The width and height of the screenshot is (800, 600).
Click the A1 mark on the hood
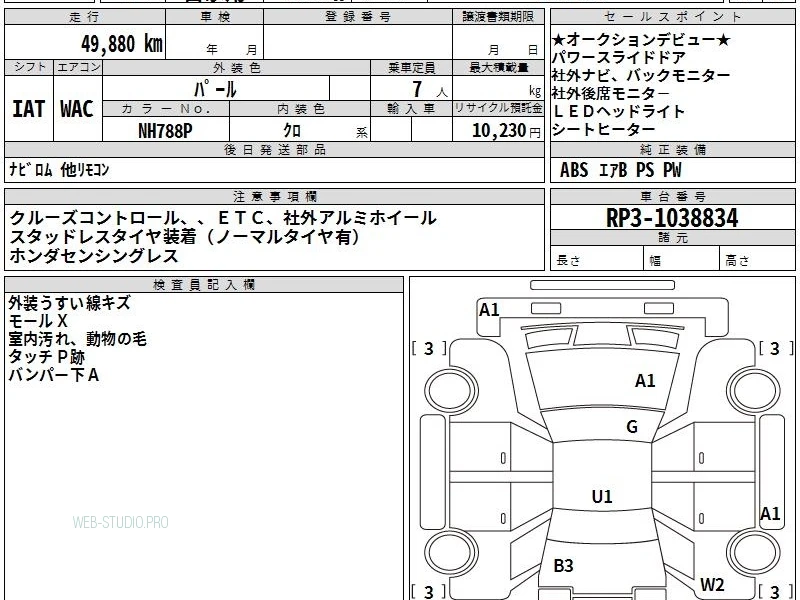click(645, 381)
